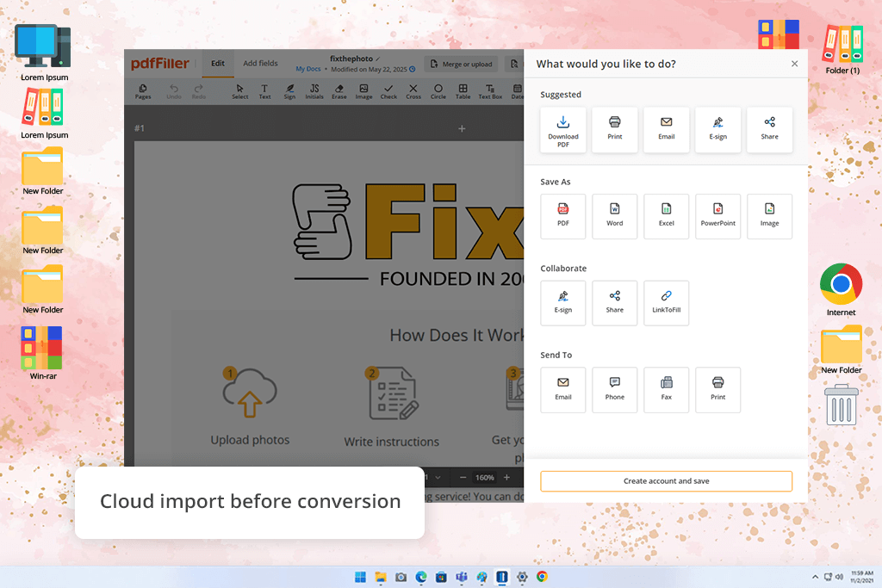Click Download PDF in Suggested
Screen dimensions: 882x588
pyautogui.click(x=563, y=130)
